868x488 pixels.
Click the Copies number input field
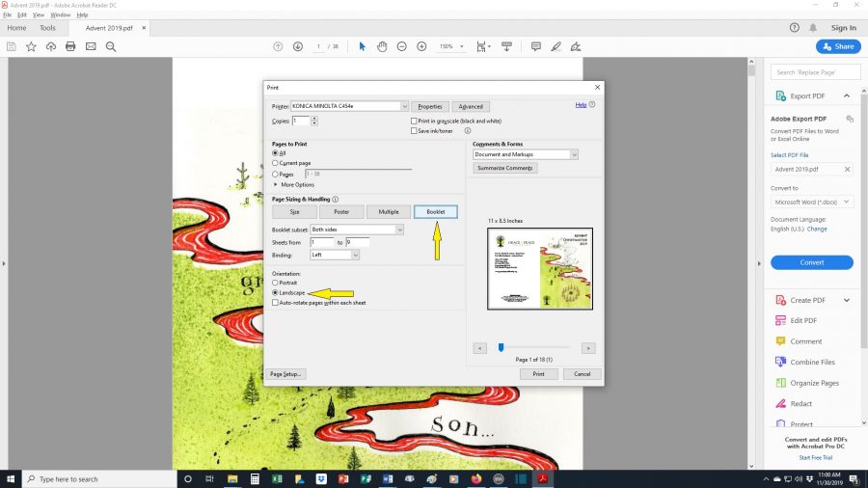[x=300, y=121]
